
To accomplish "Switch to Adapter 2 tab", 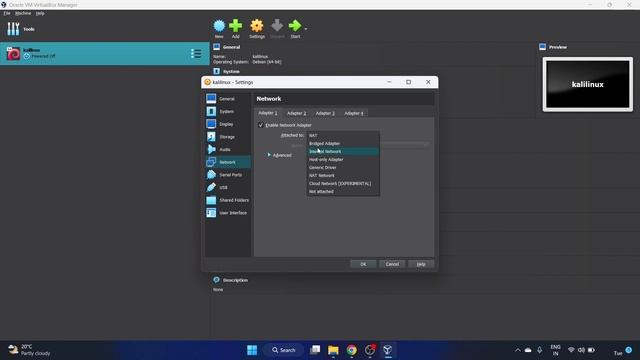I will [x=296, y=113].
